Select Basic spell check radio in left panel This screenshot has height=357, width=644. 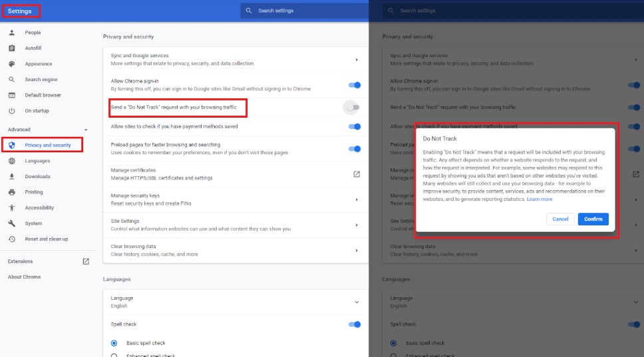tap(114, 343)
